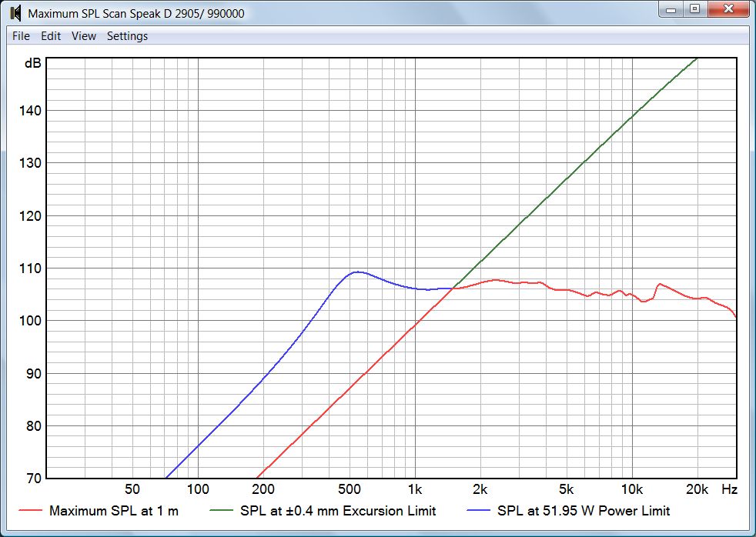Open the Edit menu
This screenshot has height=537, width=756.
tap(51, 36)
